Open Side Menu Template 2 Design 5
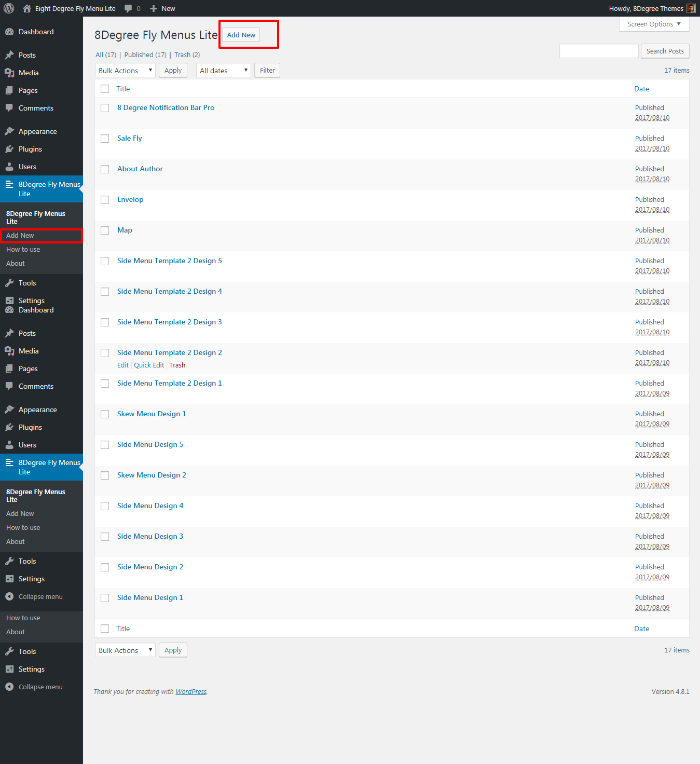 (x=170, y=261)
